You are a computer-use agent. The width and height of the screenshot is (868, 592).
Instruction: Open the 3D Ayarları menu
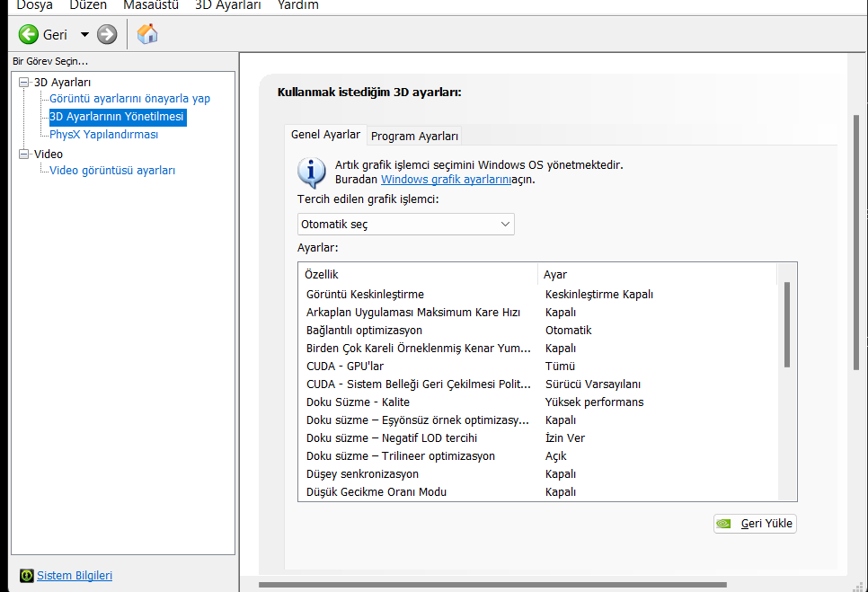228,5
